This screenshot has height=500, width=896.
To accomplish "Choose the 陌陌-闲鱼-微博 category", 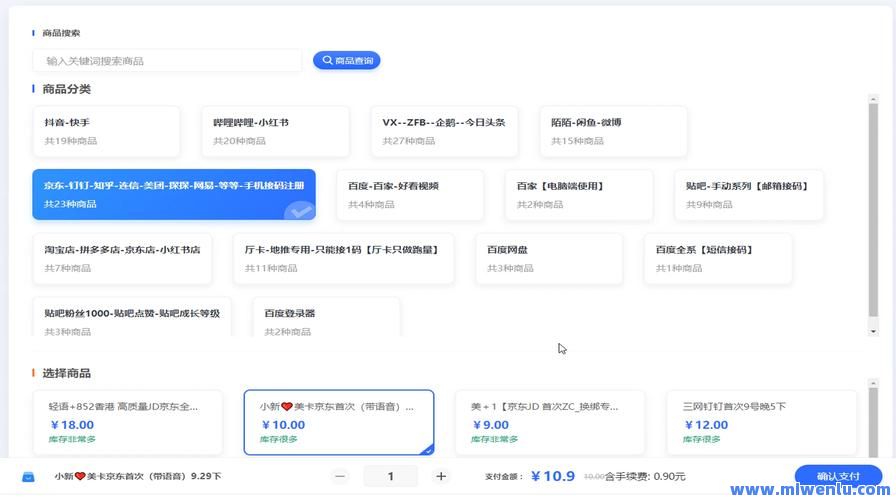I will click(613, 131).
